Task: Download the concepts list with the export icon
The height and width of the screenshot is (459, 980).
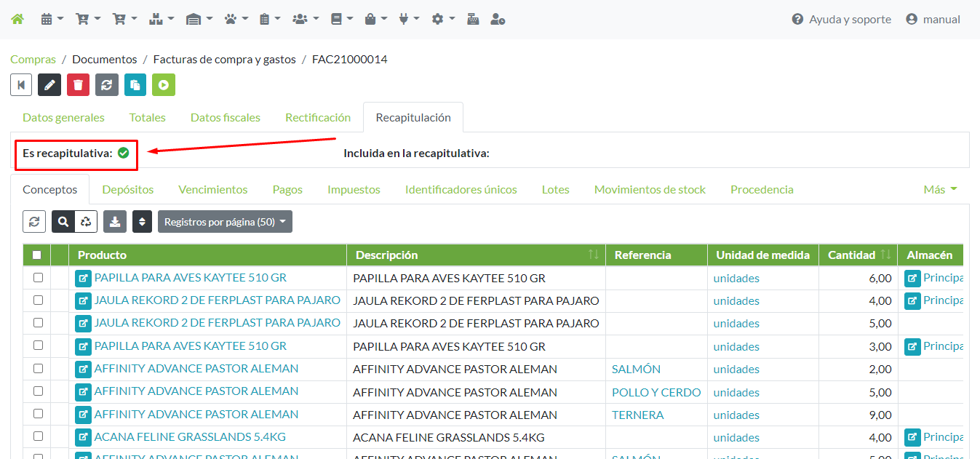Action: click(x=114, y=221)
